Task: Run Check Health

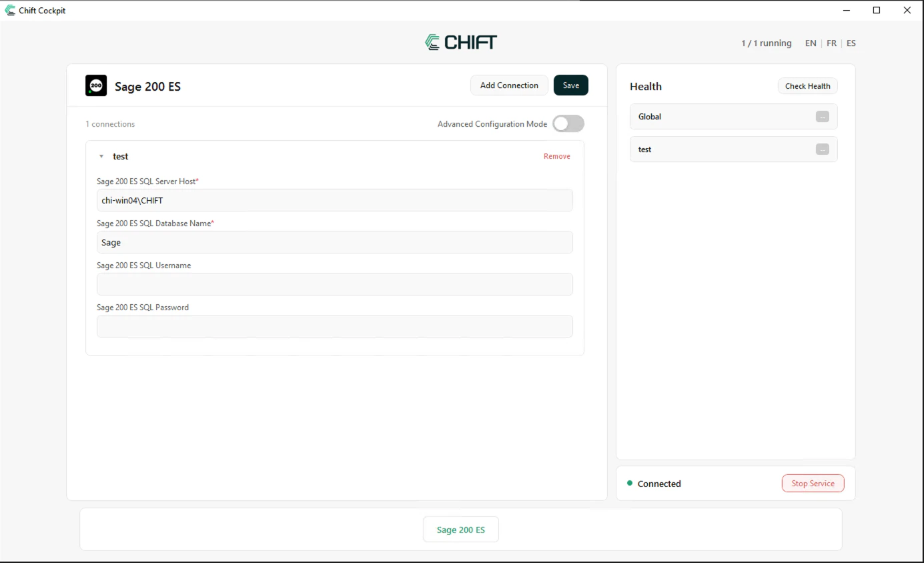Action: (808, 86)
